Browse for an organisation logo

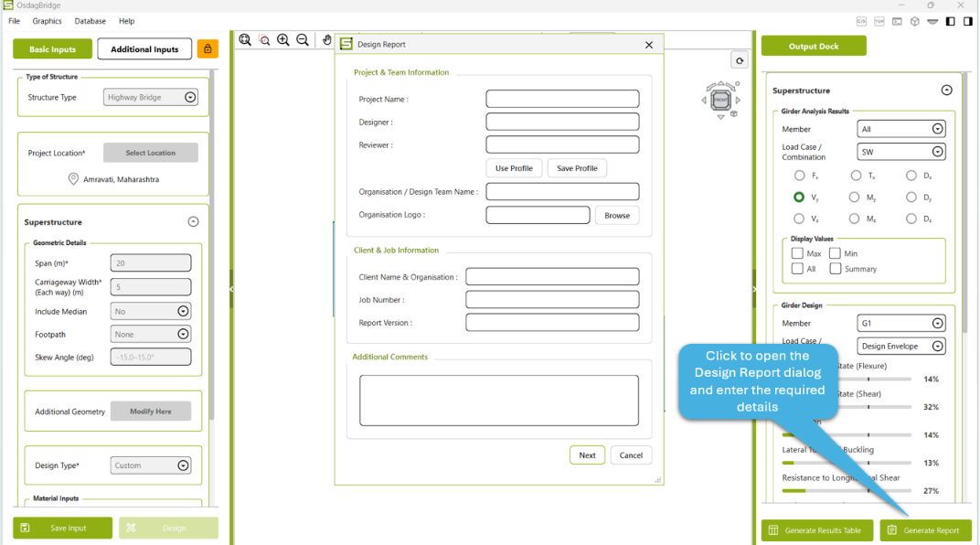(x=617, y=215)
